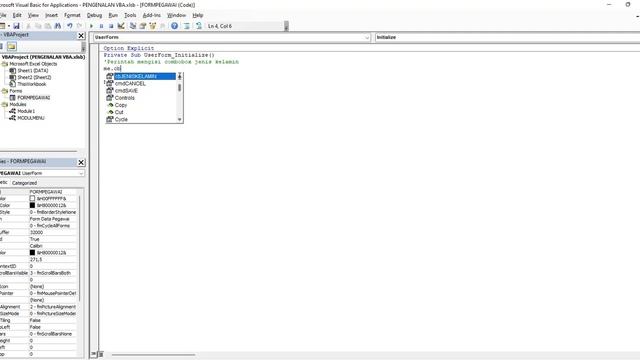This screenshot has width=640, height=360.
Task: Choose Cycle from the autocomplete list
Action: [140, 119]
